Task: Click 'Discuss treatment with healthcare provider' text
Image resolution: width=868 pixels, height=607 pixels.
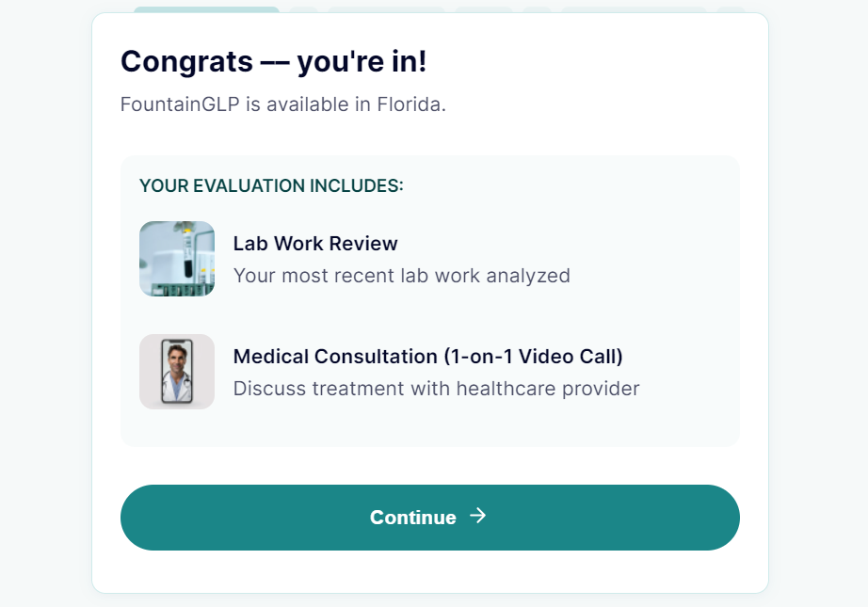Action: pos(436,389)
